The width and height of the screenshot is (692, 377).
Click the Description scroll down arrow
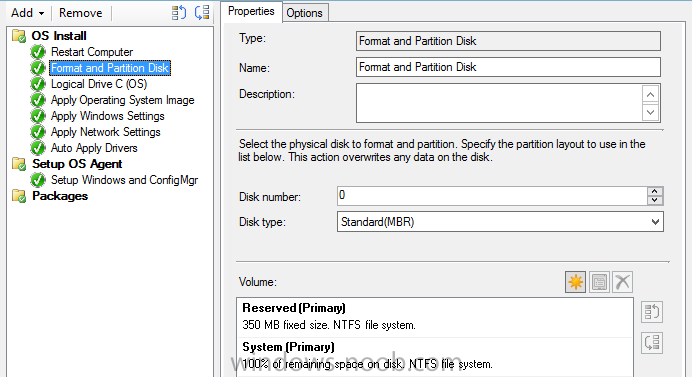coord(651,112)
